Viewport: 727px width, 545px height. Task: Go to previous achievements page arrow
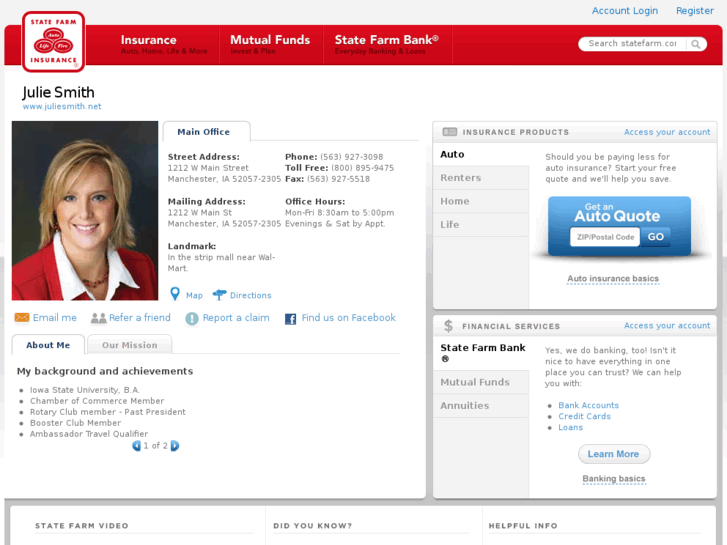(x=136, y=446)
